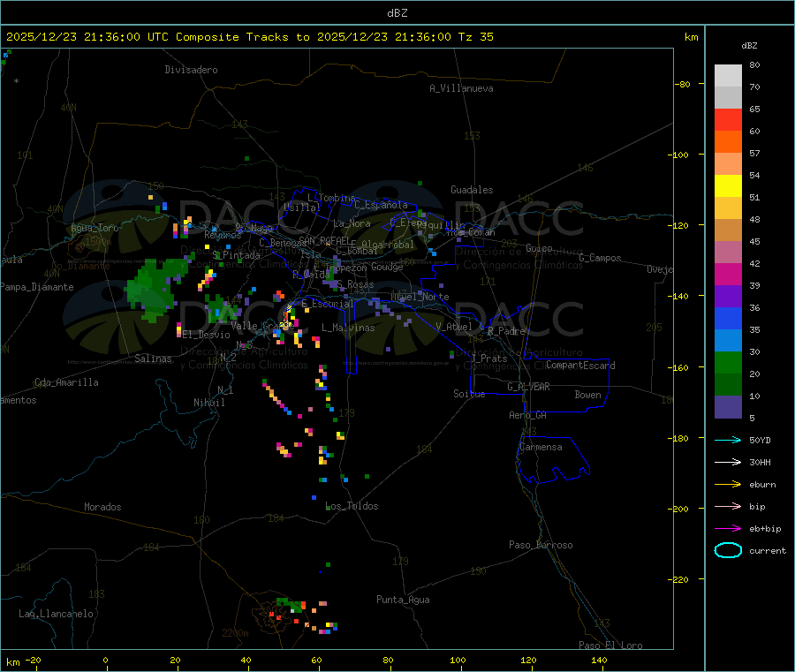Click the Paso_Barroso place label
The image size is (795, 672).
coord(541,545)
